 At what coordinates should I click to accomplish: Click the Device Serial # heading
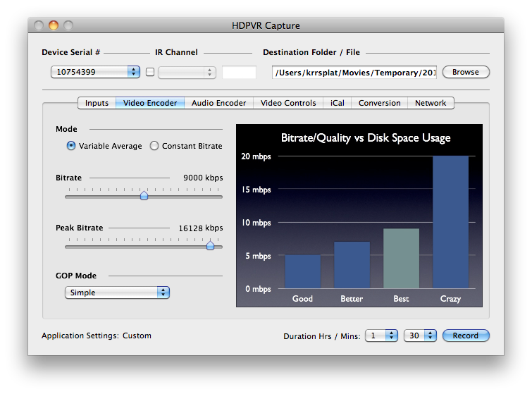tap(71, 52)
